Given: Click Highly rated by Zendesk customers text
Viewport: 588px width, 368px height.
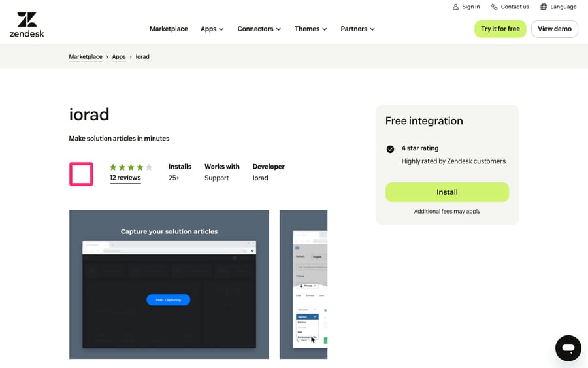Looking at the screenshot, I should pos(453,161).
